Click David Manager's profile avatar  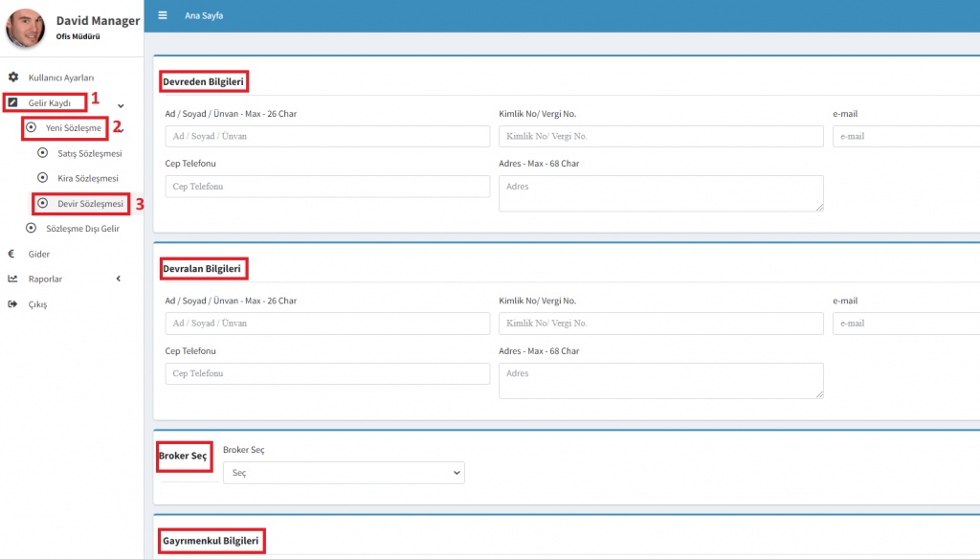click(x=25, y=28)
